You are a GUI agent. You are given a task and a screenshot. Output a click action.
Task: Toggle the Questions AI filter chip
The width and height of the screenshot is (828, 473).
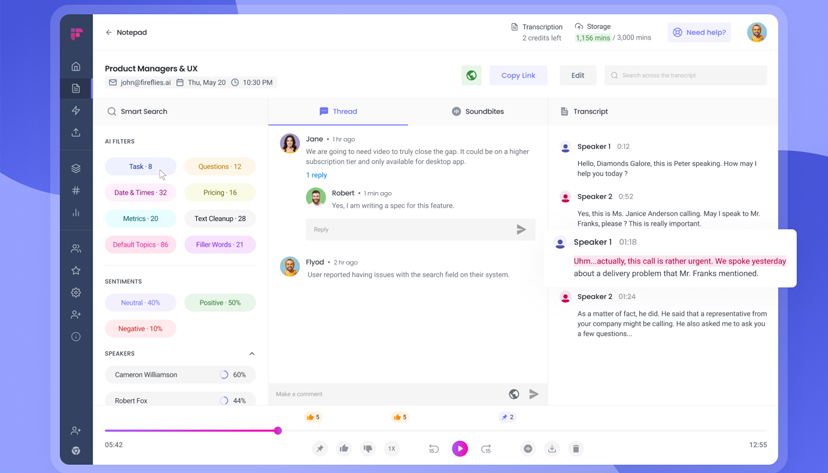tap(220, 166)
